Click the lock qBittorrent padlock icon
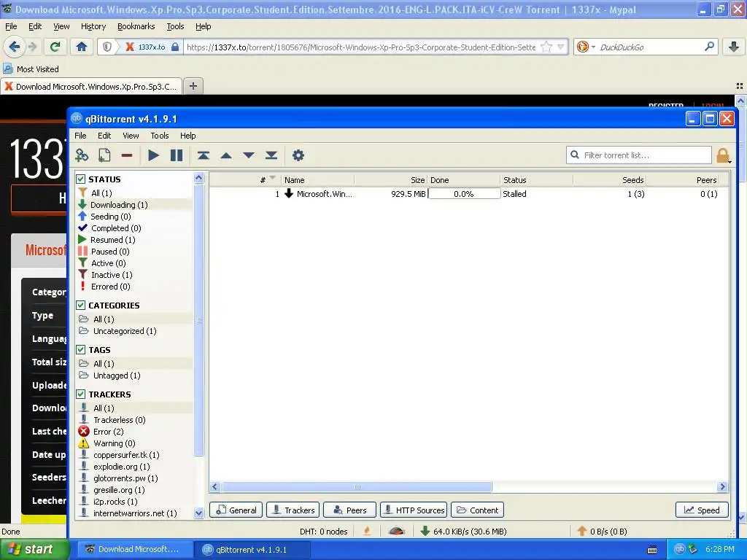 tap(723, 155)
